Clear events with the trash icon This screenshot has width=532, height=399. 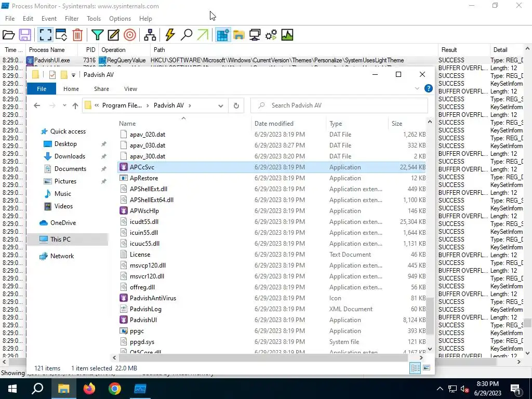click(77, 35)
